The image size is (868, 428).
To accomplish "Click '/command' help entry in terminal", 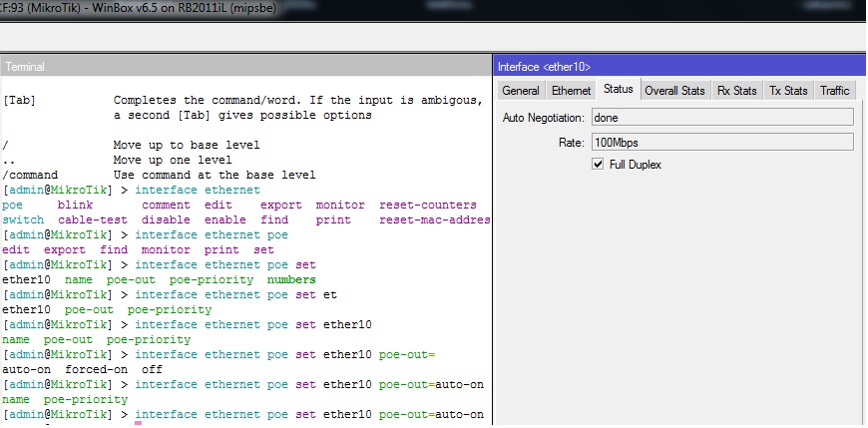I will (30, 175).
